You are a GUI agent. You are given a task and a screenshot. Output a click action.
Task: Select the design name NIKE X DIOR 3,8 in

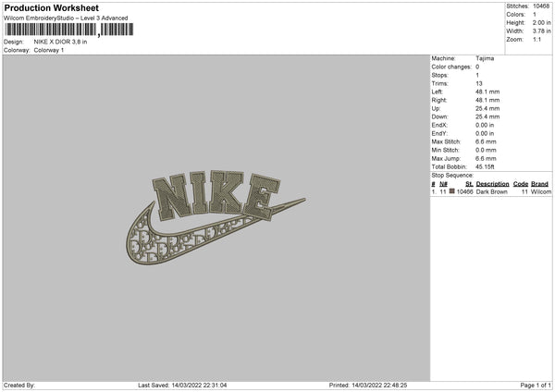(60, 42)
